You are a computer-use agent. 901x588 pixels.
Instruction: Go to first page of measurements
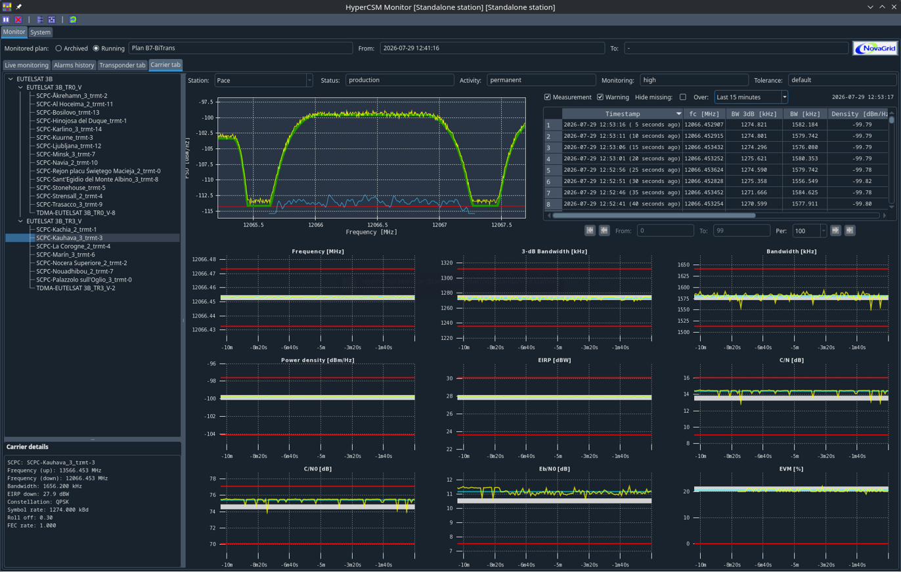click(590, 230)
